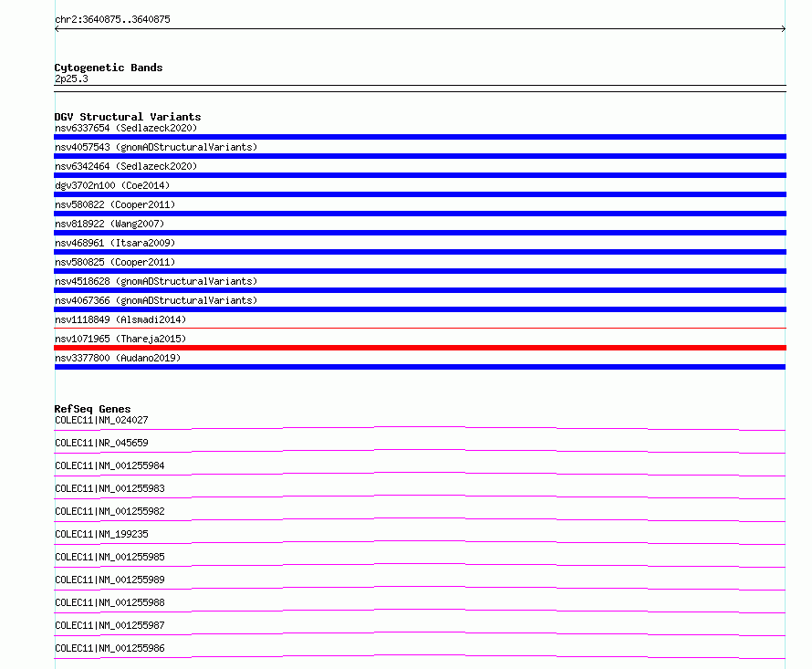Click the COLEC11|NR_045659 transcript label
Image resolution: width=812 pixels, height=669 pixels.
point(101,443)
